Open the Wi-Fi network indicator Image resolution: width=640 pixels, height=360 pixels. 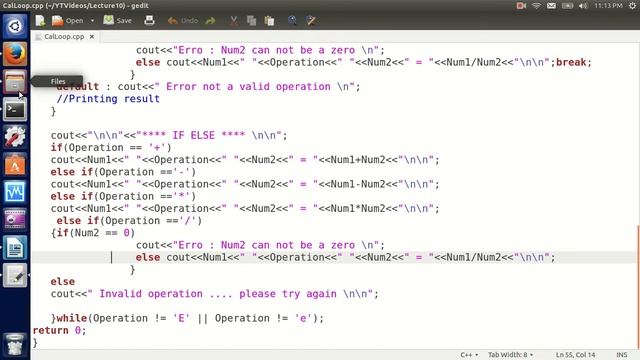pos(536,6)
